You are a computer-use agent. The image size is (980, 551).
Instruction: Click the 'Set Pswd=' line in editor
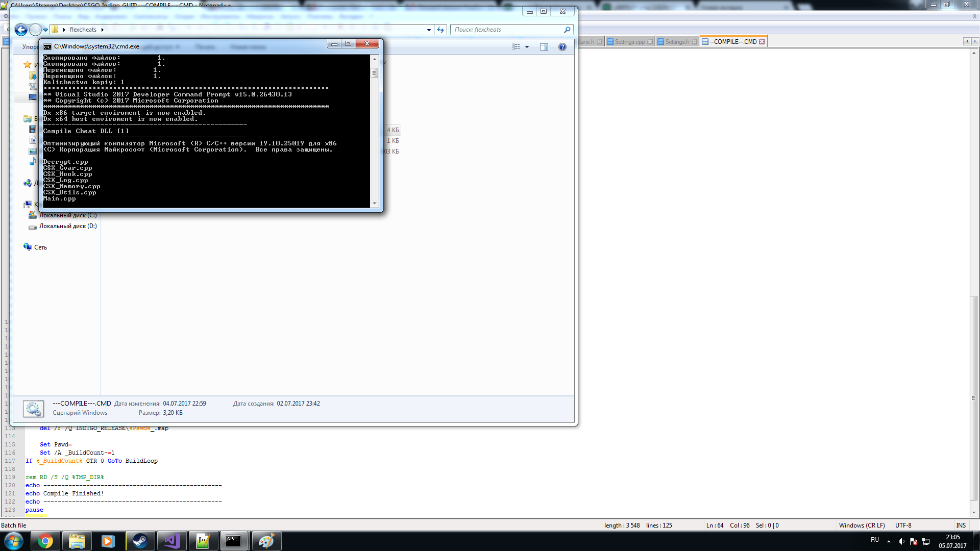(x=56, y=444)
